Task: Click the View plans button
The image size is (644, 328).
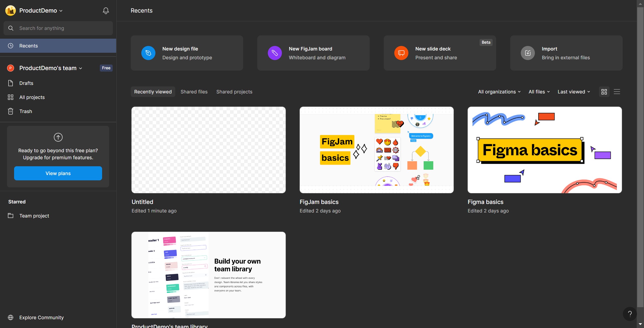Action: coord(58,173)
